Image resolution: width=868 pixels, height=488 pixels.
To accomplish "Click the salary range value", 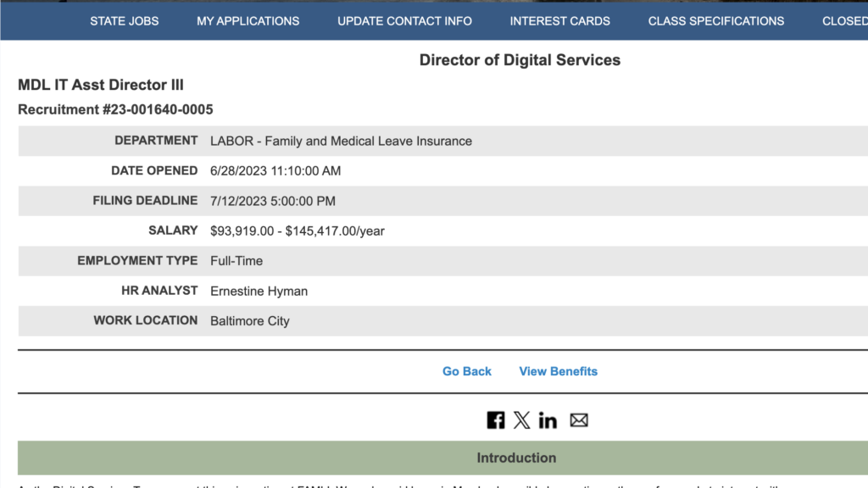I will (x=298, y=230).
